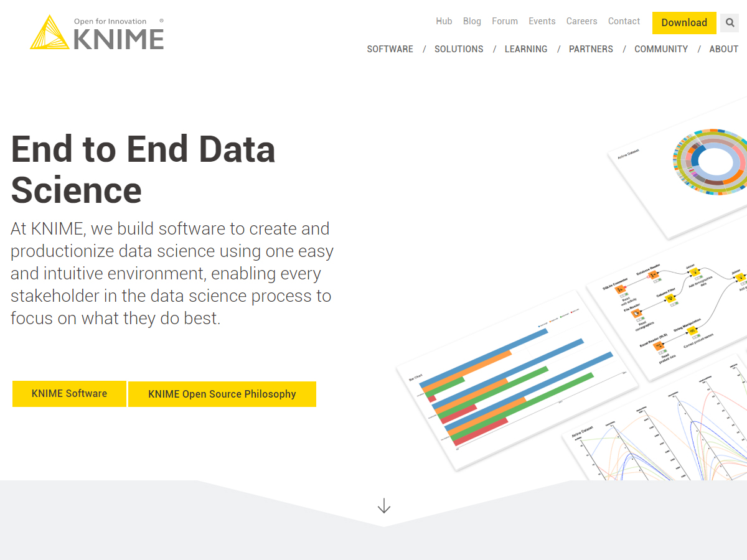Open the search magnifier icon
This screenshot has width=747, height=560.
pos(730,23)
